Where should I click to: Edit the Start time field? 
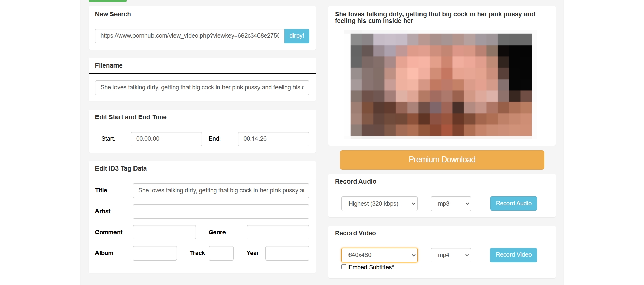[166, 139]
